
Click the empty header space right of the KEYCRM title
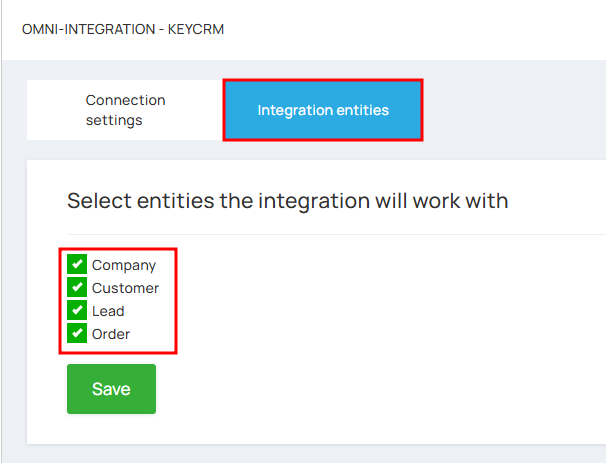pyautogui.click(x=414, y=29)
